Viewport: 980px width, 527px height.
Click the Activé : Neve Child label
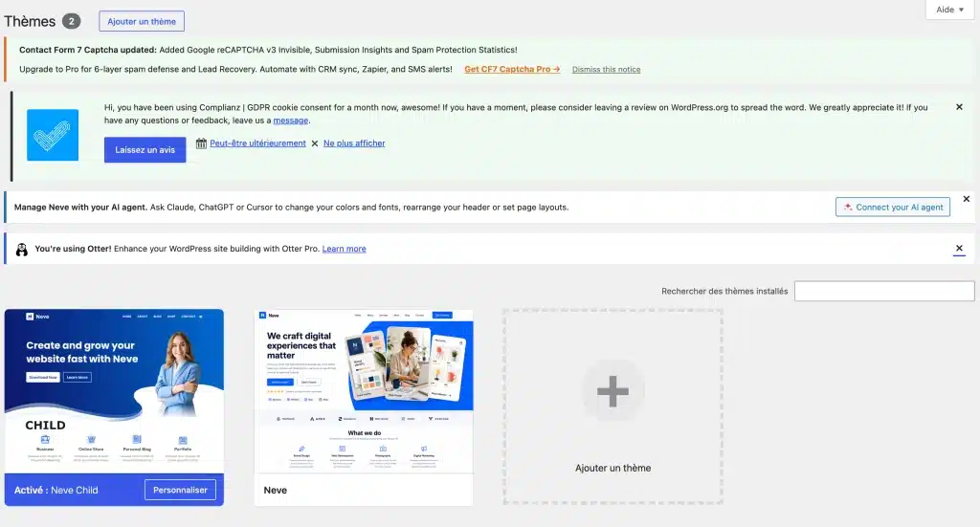[x=56, y=490]
